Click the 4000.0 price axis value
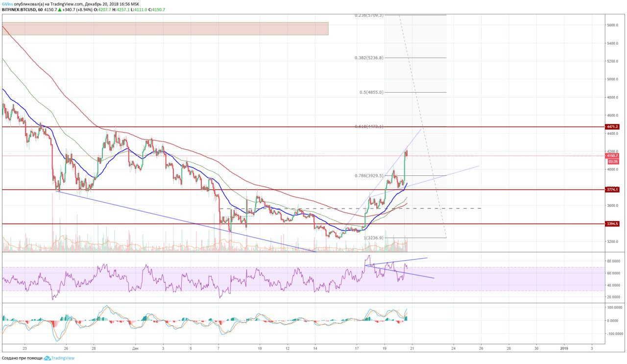 click(x=613, y=170)
